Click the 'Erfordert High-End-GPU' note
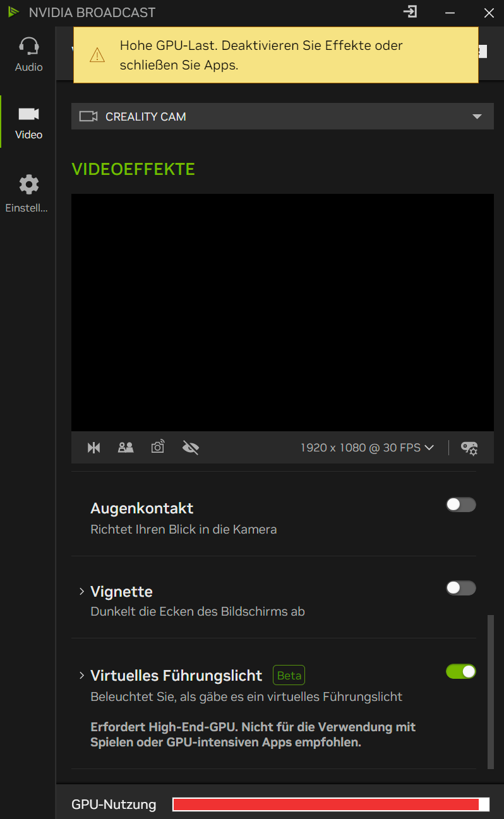Image resolution: width=504 pixels, height=819 pixels. click(253, 734)
